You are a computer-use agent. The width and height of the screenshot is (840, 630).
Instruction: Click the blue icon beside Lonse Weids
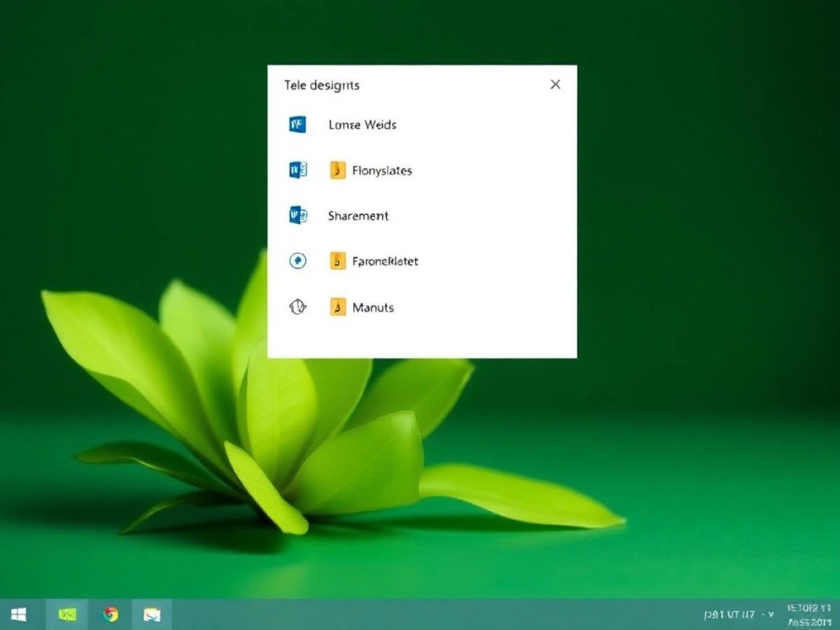point(297,125)
